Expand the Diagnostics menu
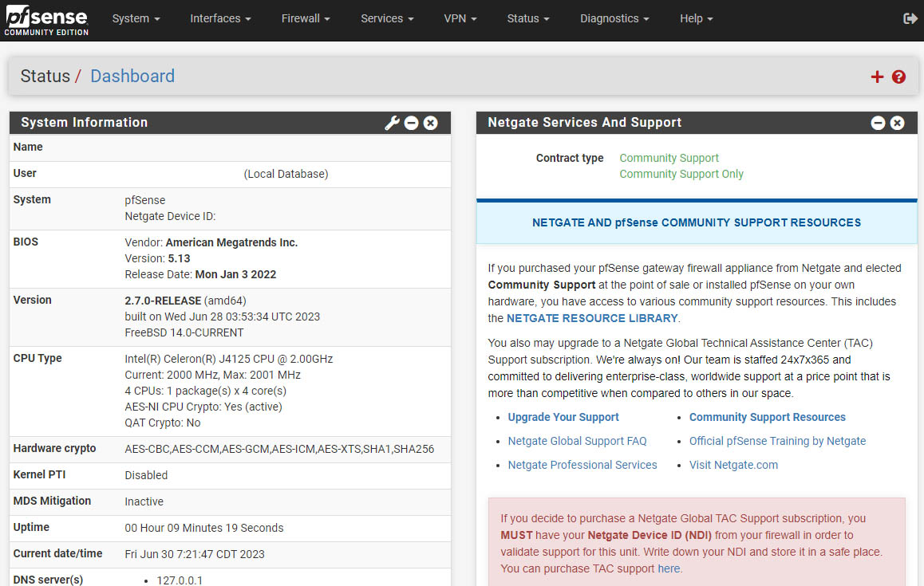924x586 pixels. coord(614,19)
